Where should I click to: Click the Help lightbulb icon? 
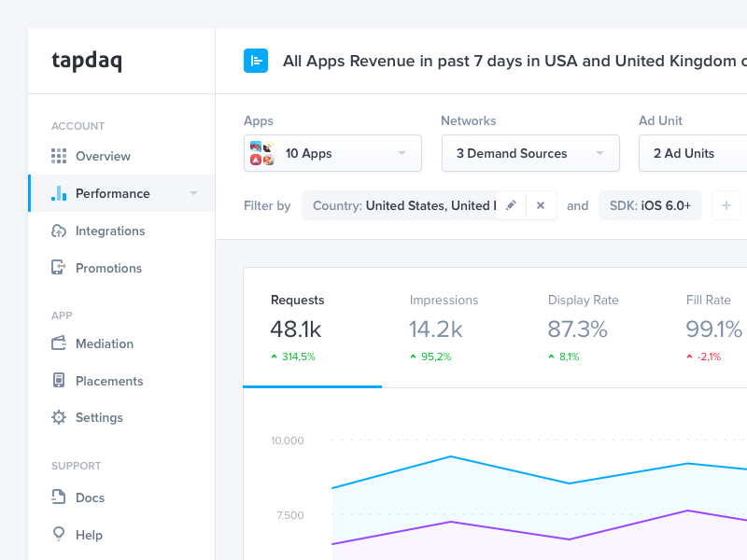pos(59,535)
